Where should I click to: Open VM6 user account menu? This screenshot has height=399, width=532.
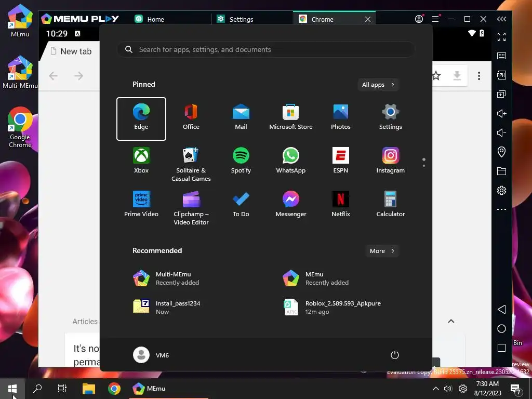(151, 355)
